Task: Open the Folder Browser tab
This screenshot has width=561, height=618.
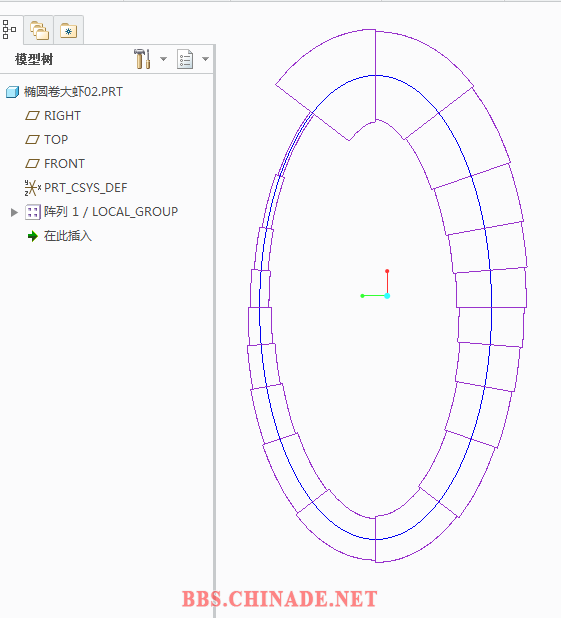Action: pyautogui.click(x=39, y=31)
